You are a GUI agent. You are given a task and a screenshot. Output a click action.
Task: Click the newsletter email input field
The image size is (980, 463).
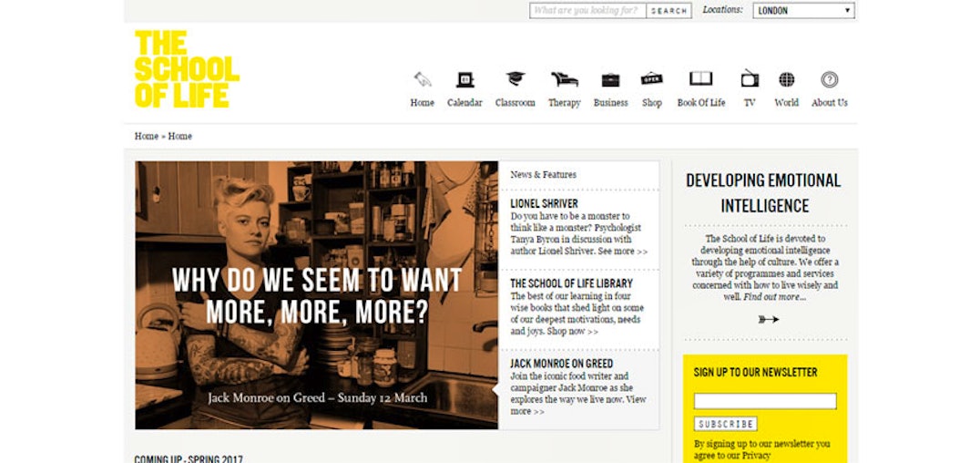(765, 401)
